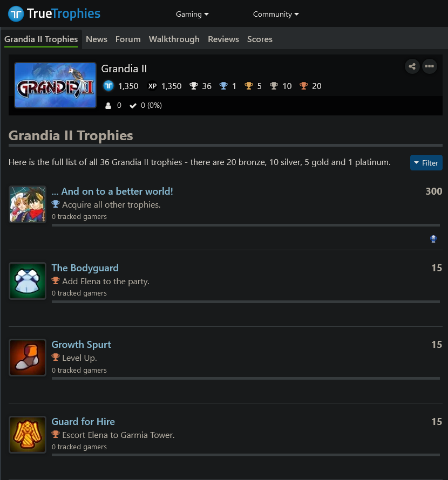Click the 300 score value of platinum trophy
Image resolution: width=448 pixels, height=480 pixels.
[x=434, y=191]
